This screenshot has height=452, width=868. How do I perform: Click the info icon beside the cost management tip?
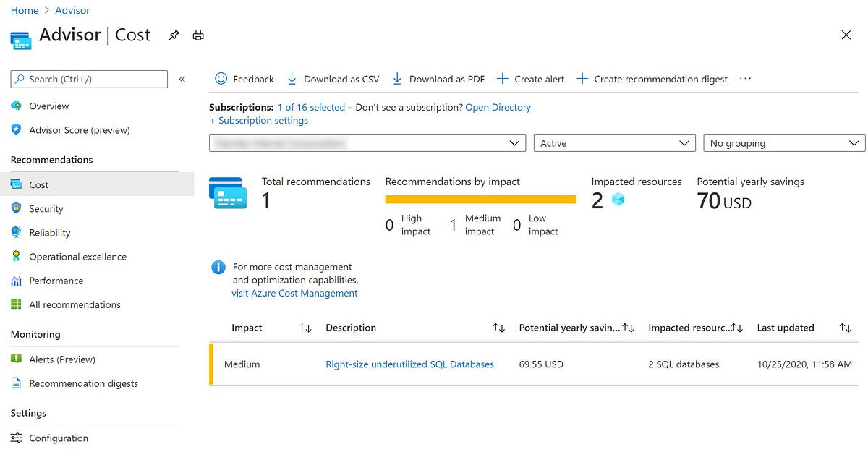(x=218, y=268)
